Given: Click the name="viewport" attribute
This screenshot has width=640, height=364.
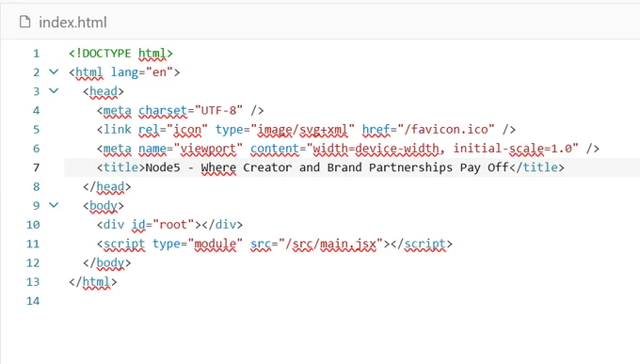Looking at the screenshot, I should 191,149.
